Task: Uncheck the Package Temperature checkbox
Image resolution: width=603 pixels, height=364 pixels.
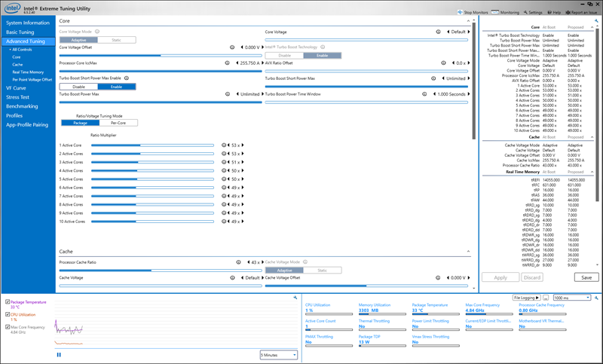Action: [8, 301]
